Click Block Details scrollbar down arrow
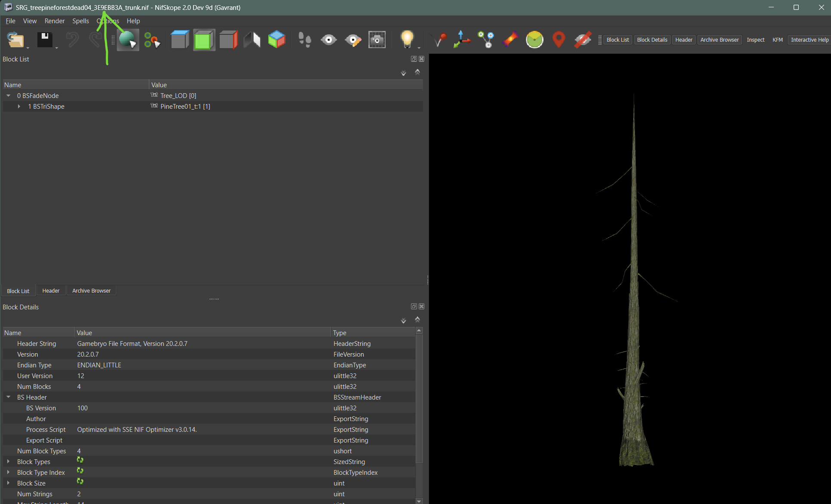The height and width of the screenshot is (504, 831). tap(419, 501)
